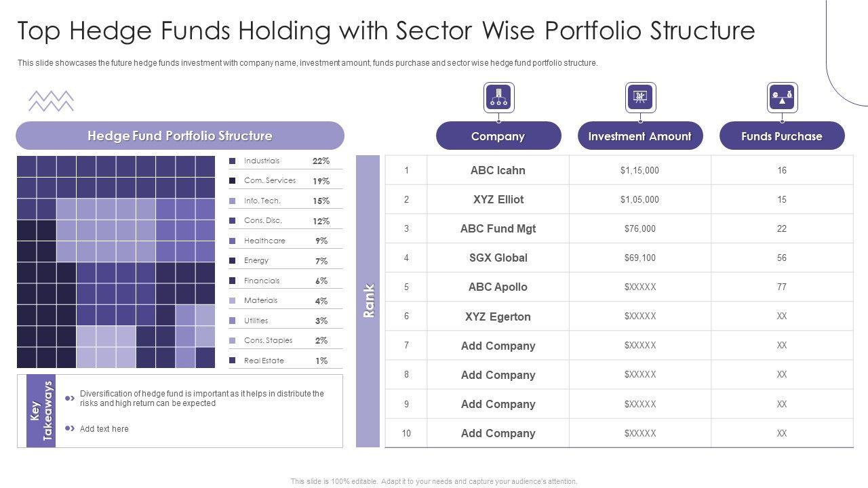Click the Hedge Fund Portfolio Structure header
The image size is (868, 488).
click(180, 136)
